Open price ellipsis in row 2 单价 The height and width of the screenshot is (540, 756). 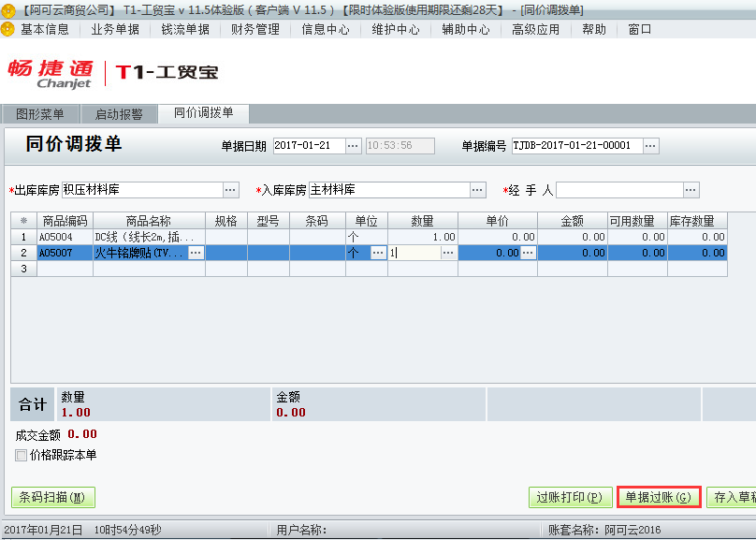click(x=528, y=253)
